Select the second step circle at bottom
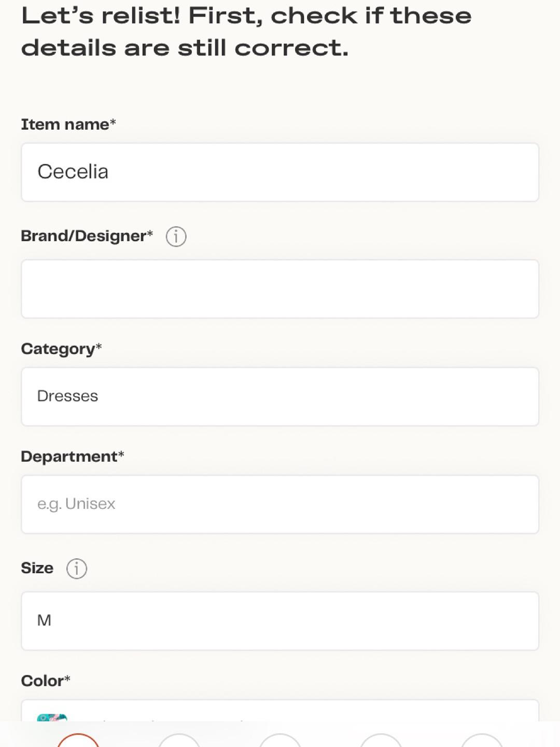 click(179, 740)
